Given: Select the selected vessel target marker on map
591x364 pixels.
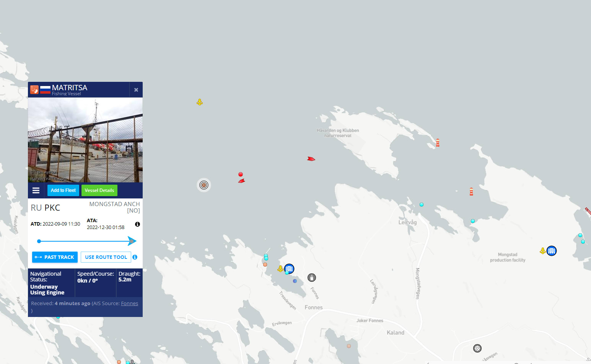Looking at the screenshot, I should click(204, 185).
